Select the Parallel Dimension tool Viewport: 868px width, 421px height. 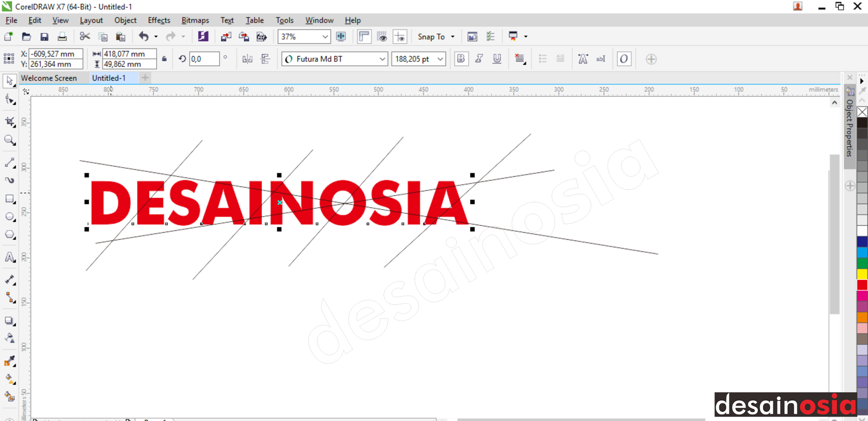click(x=10, y=279)
